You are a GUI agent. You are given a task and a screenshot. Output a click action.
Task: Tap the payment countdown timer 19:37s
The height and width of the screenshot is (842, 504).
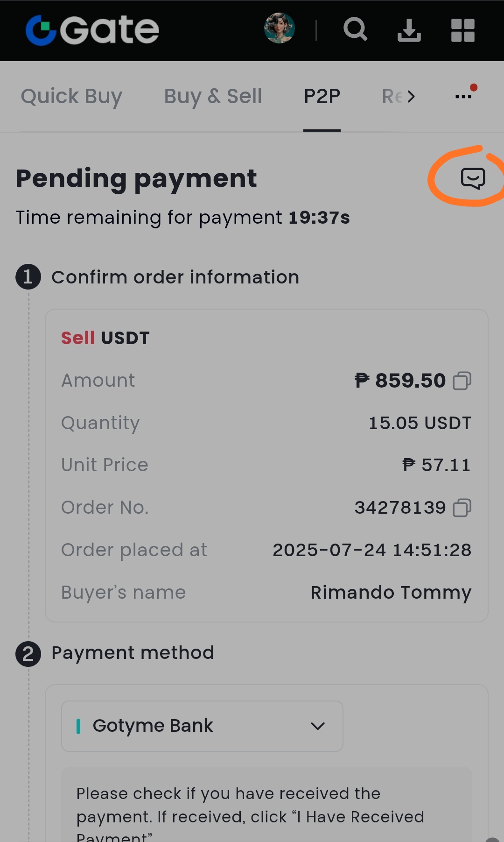click(x=319, y=218)
